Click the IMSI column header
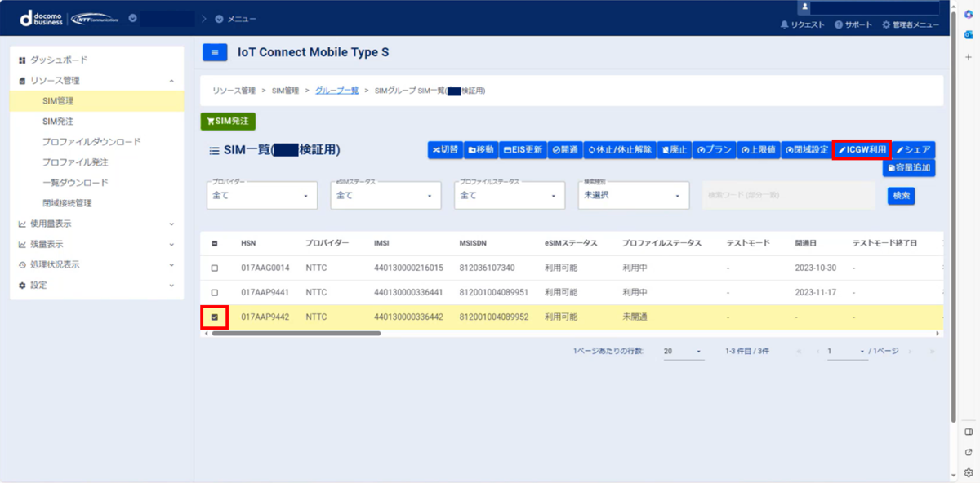The image size is (980, 483). point(382,243)
